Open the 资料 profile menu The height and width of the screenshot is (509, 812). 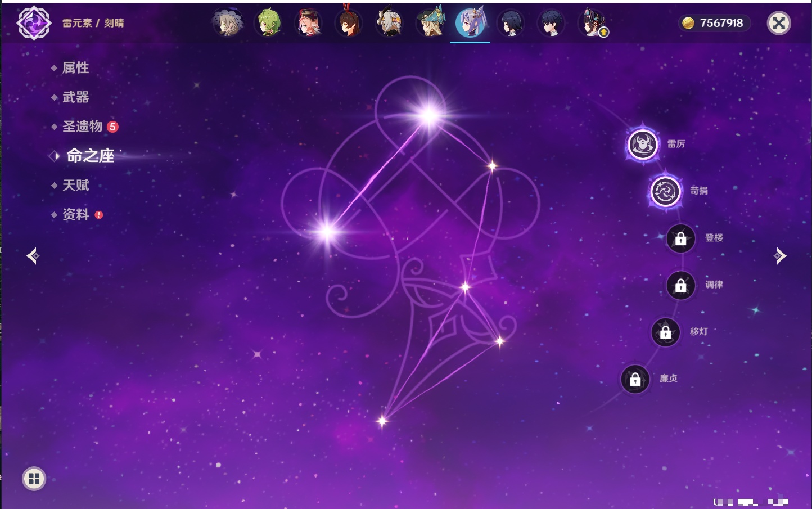click(75, 214)
